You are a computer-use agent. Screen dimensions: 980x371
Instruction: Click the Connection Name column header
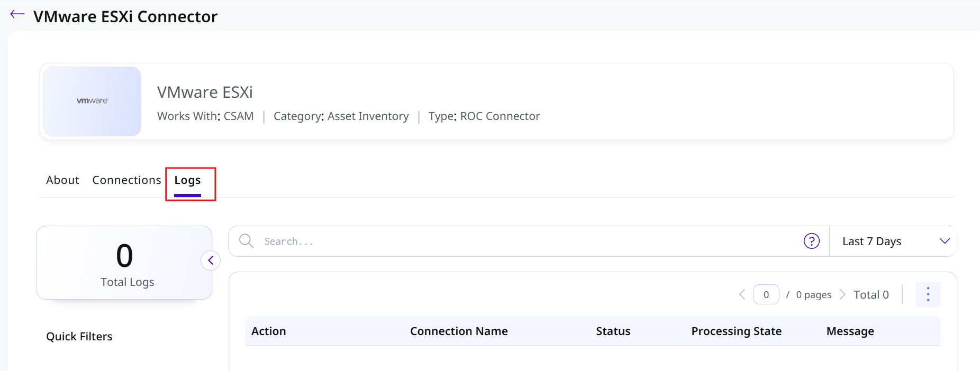(x=459, y=331)
